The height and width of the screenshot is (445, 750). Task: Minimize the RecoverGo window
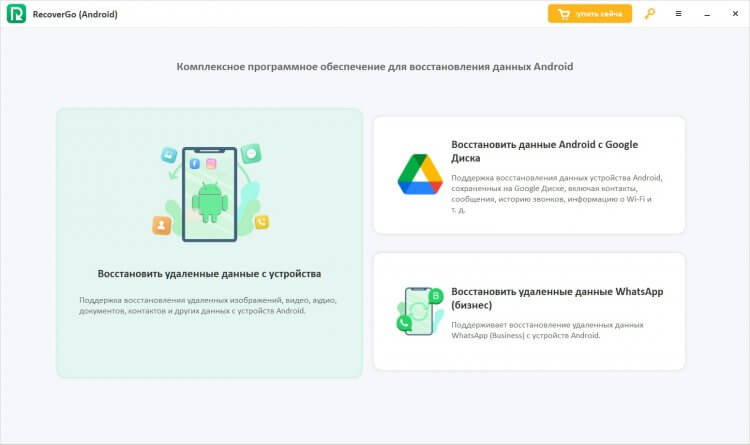tap(707, 14)
